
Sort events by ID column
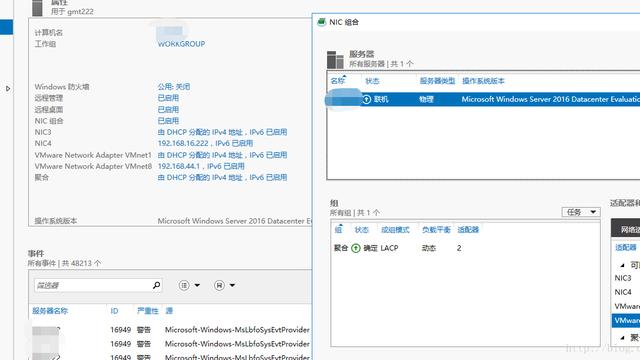click(x=114, y=311)
